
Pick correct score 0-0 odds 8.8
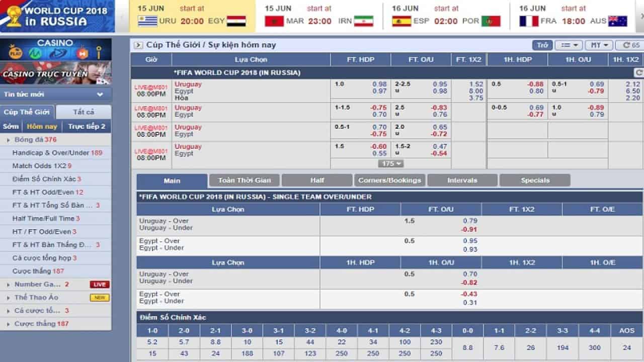coord(467,347)
